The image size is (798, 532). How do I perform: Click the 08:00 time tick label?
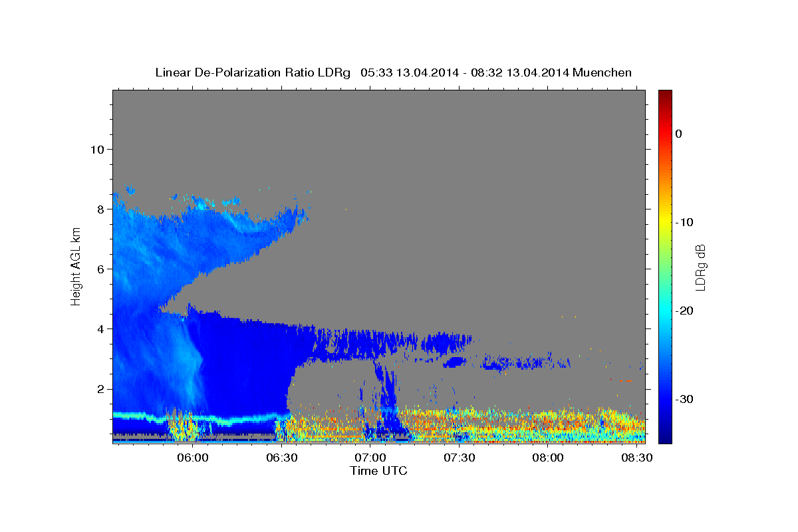[x=548, y=458]
